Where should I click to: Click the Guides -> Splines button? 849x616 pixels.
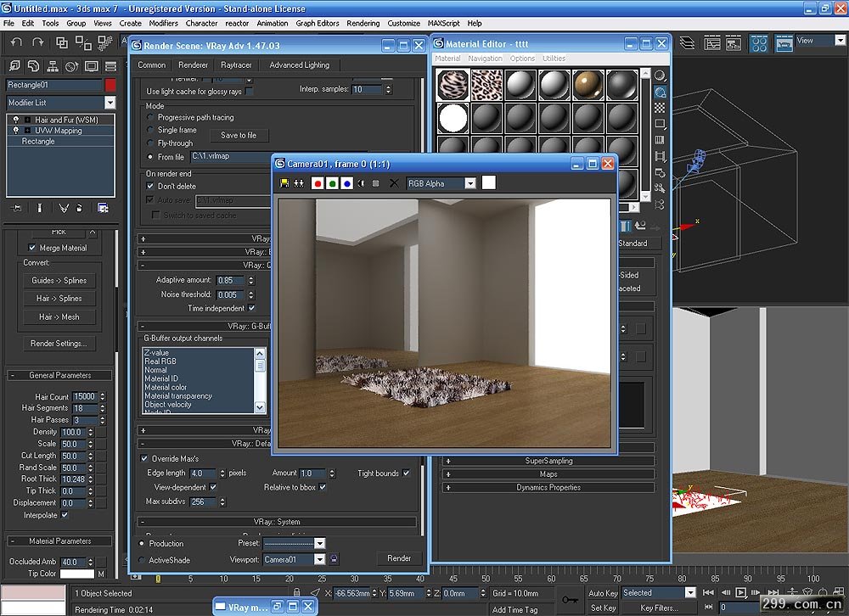[x=59, y=280]
